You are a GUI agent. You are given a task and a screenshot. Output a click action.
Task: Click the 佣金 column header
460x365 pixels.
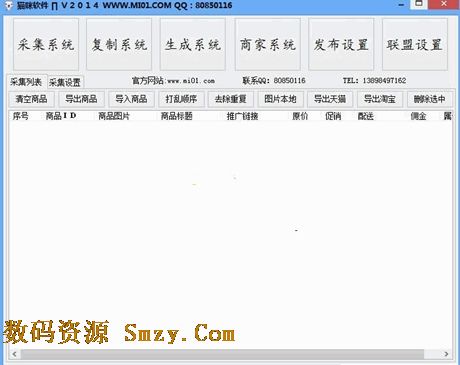(x=418, y=116)
